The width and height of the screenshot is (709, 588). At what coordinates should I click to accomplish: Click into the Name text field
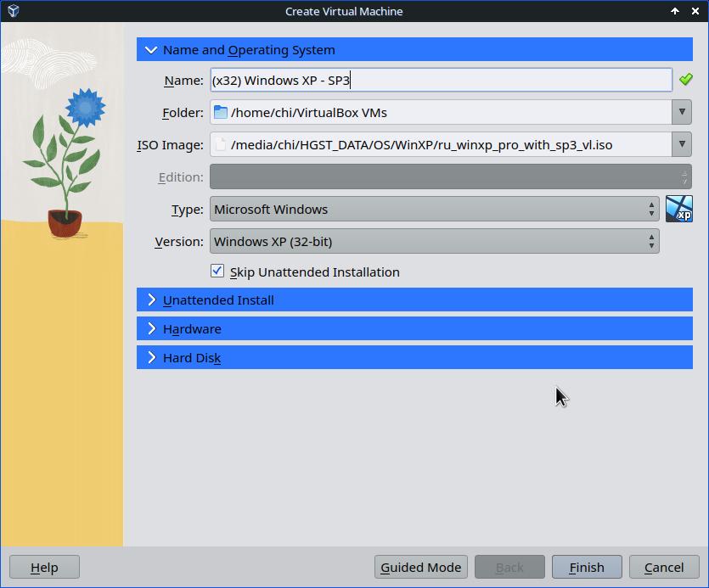441,80
